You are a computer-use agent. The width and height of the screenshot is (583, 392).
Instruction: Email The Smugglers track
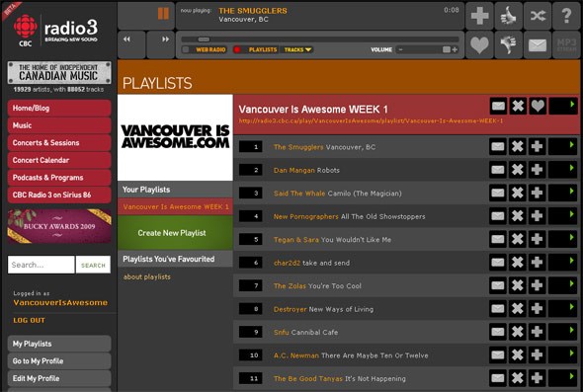pos(498,146)
